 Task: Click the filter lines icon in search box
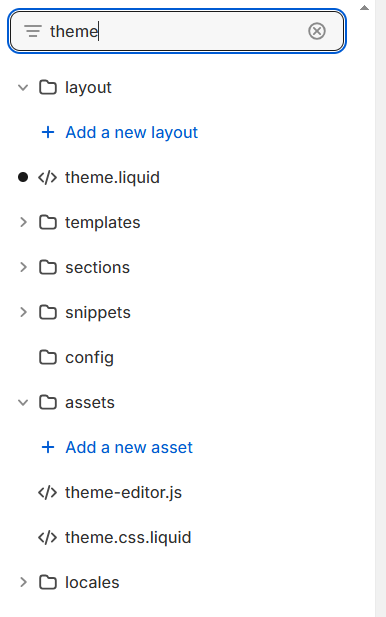[x=33, y=31]
